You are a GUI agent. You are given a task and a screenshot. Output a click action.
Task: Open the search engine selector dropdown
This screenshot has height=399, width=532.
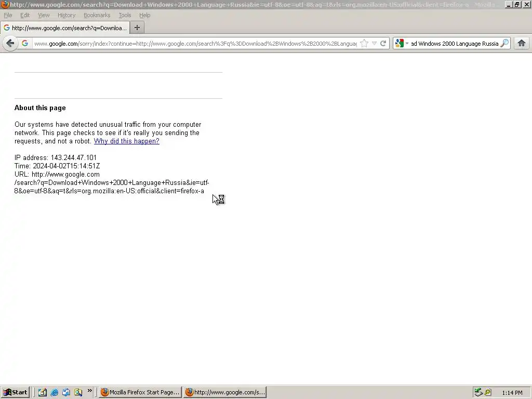point(402,44)
